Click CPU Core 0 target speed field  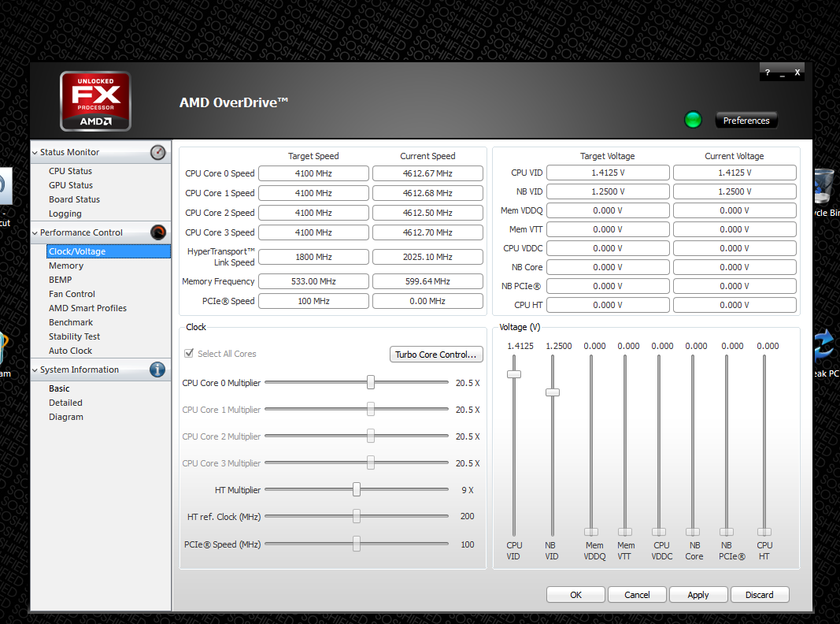(313, 173)
